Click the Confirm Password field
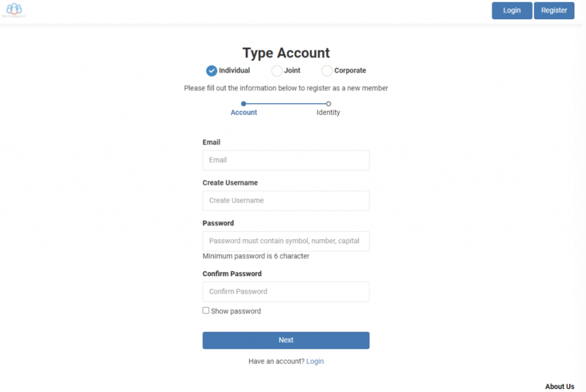 point(286,292)
